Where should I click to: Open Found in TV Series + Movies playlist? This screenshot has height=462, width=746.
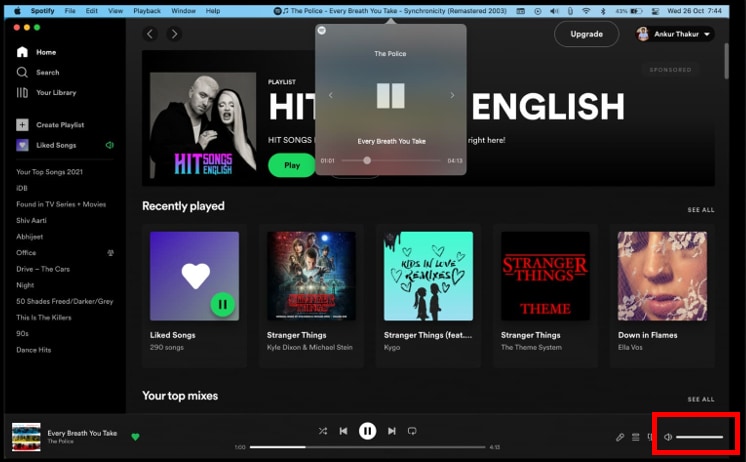point(61,204)
